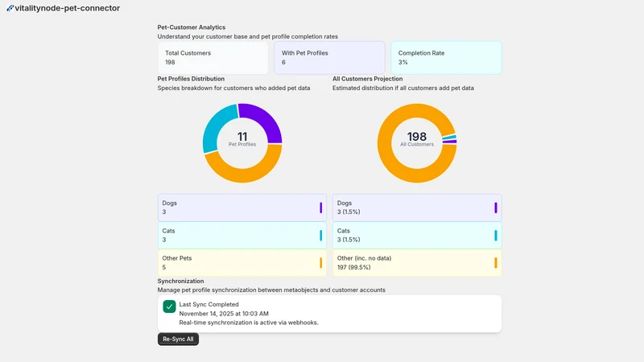Screen dimensions: 644x362
Task: Open the vitalitynode-pet-connector app title
Action: click(68, 8)
